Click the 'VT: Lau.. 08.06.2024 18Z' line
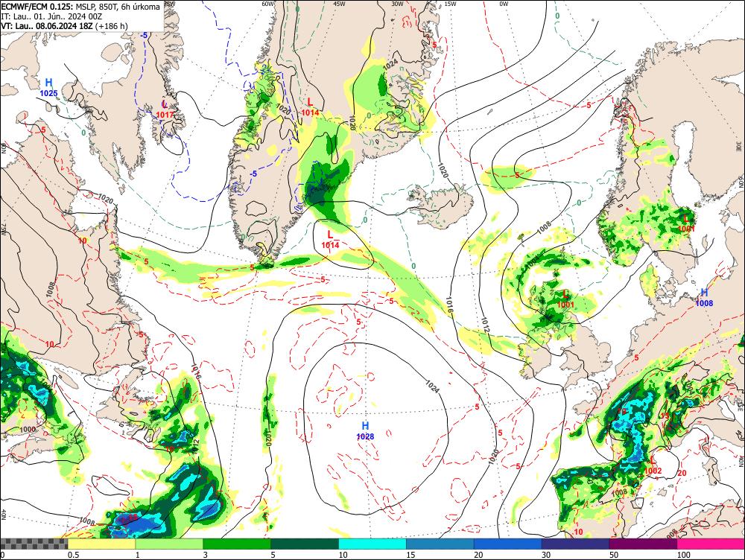745x560 pixels. pos(47,25)
